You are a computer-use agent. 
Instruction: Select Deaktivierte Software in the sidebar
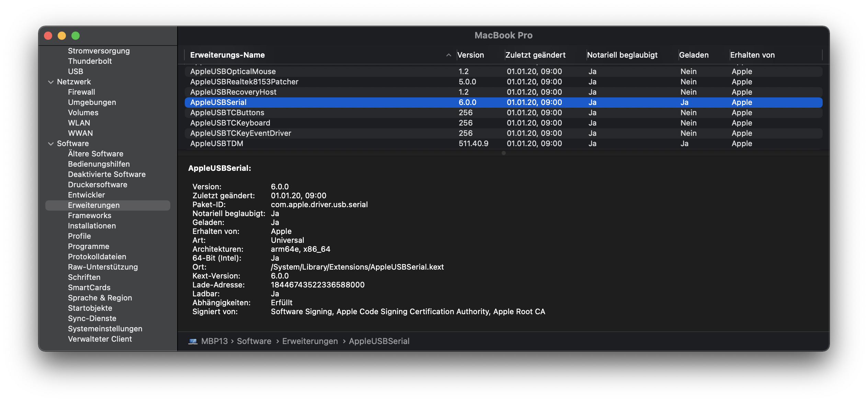[107, 174]
